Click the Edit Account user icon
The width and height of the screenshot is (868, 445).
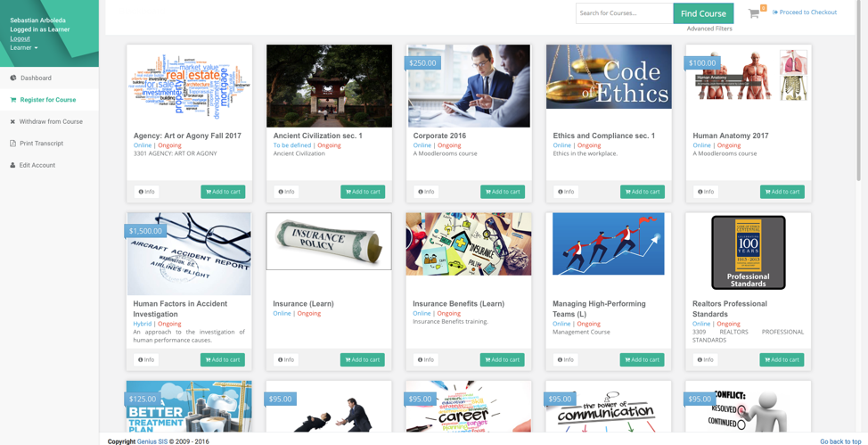[12, 165]
